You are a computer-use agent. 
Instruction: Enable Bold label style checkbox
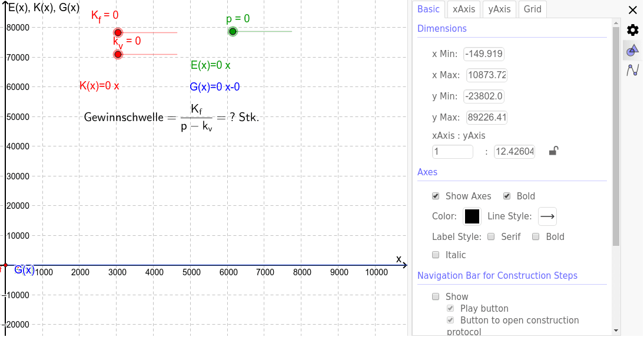pos(536,236)
